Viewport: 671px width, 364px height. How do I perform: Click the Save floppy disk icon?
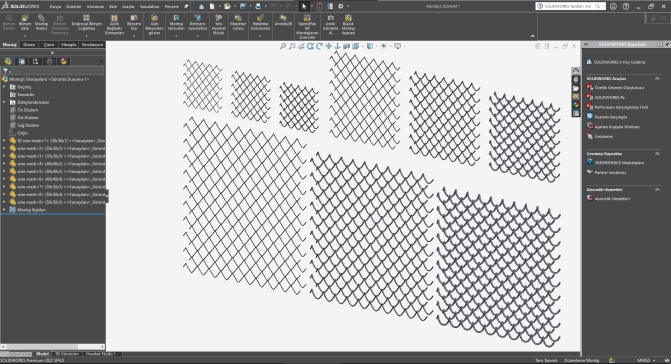tap(243, 6)
